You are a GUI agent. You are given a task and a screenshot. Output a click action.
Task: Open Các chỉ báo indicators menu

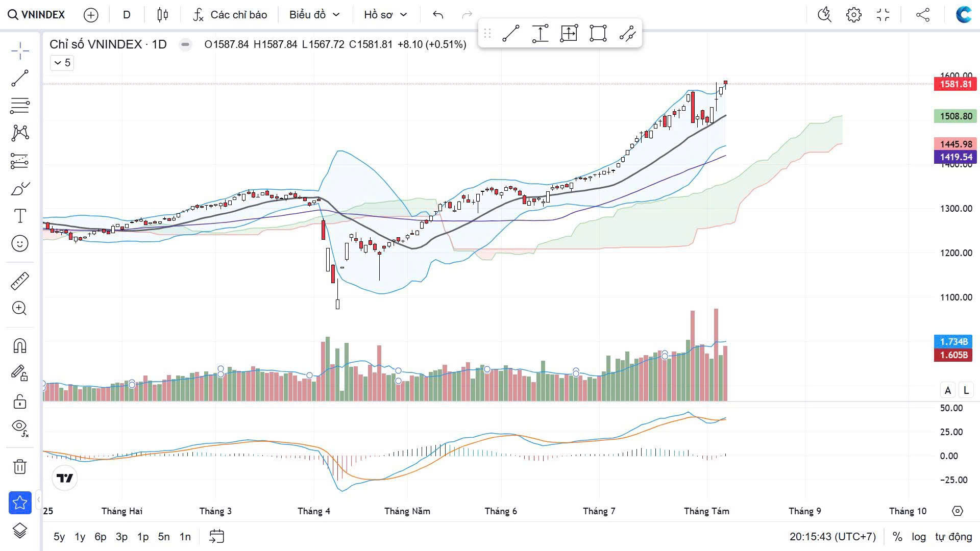(x=230, y=15)
